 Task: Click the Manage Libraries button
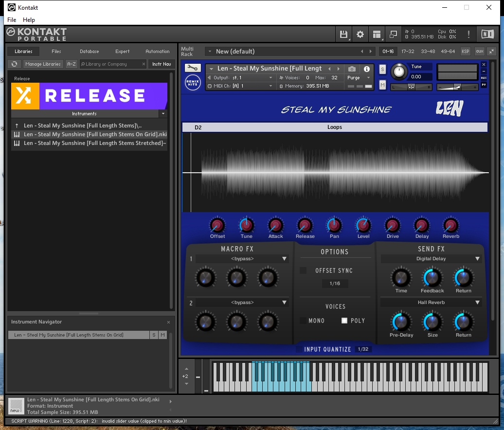click(43, 64)
